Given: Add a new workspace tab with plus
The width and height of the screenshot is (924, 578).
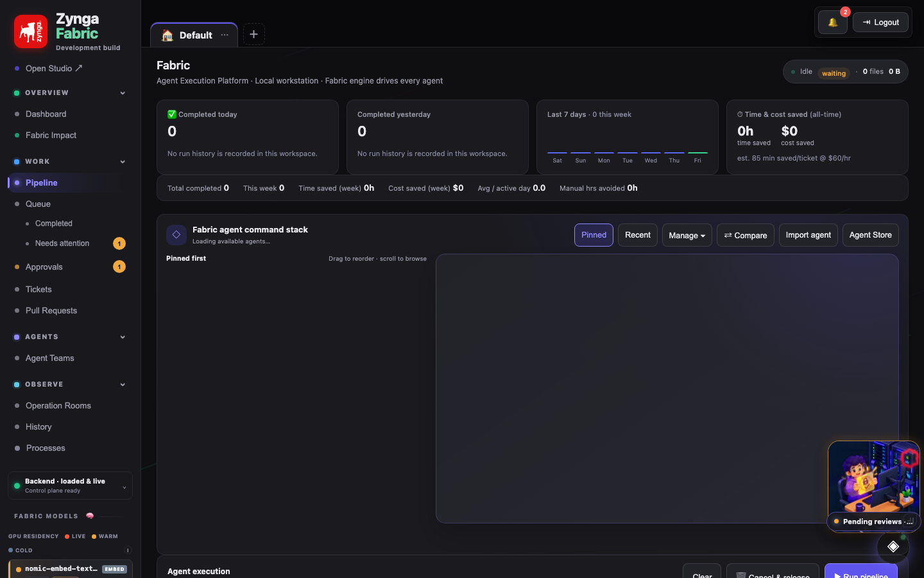Looking at the screenshot, I should coord(254,34).
